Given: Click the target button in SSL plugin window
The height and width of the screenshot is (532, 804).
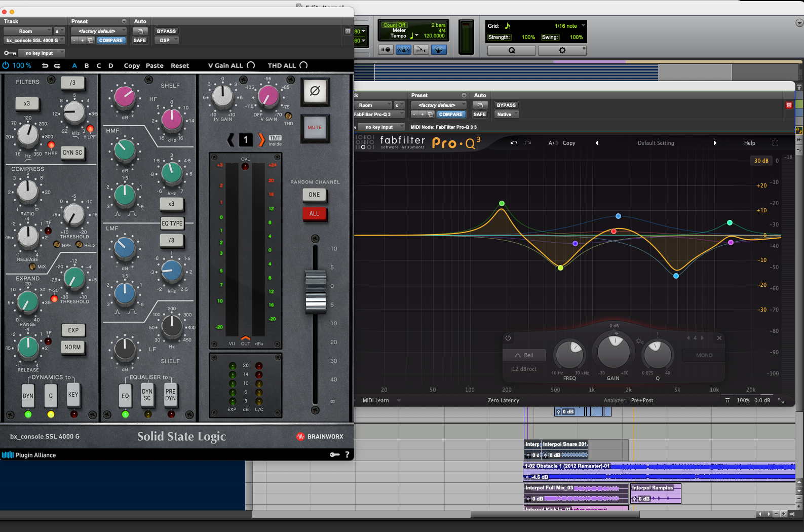Looking at the screenshot, I should tap(348, 31).
